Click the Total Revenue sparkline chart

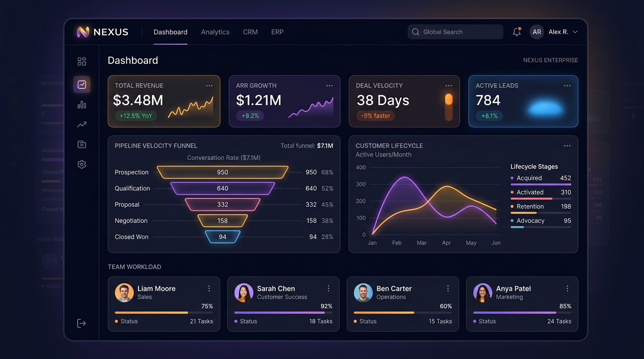point(190,108)
